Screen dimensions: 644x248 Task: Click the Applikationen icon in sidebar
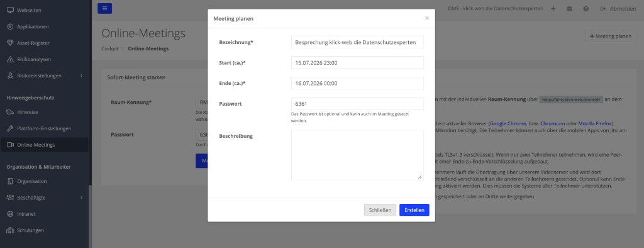10,26
